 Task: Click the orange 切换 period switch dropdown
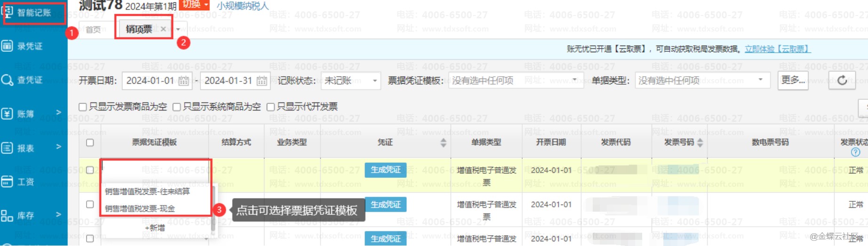(195, 5)
